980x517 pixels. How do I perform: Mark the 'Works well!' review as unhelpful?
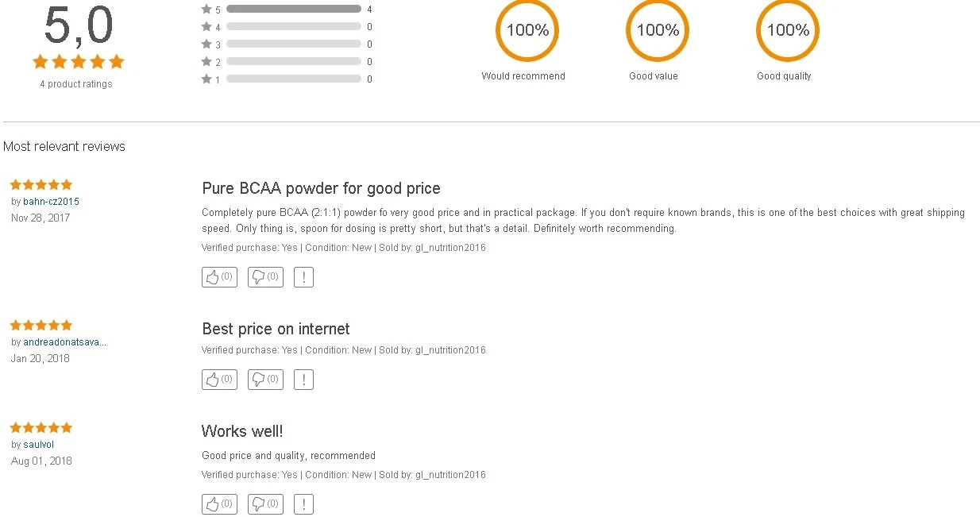pyautogui.click(x=265, y=504)
